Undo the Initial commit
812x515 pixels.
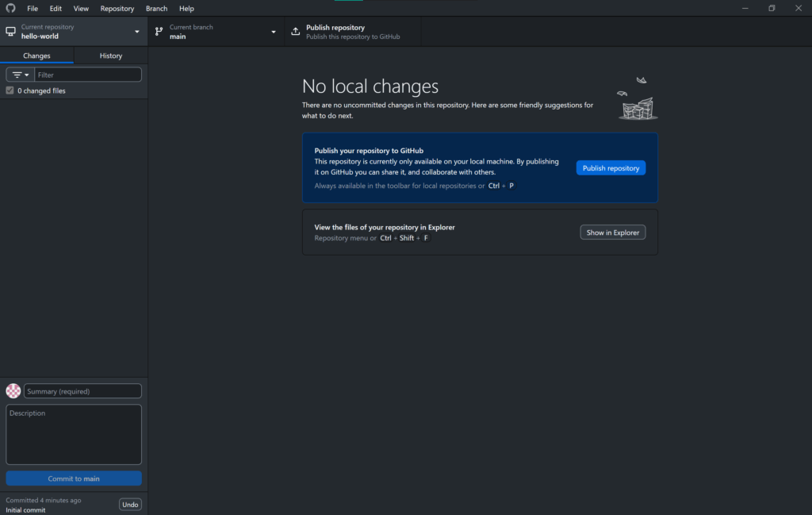[x=130, y=504]
